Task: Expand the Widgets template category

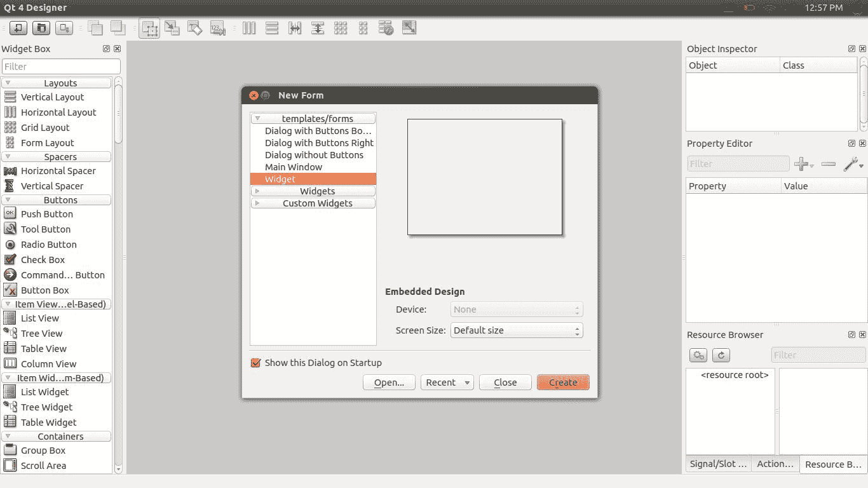Action: pyautogui.click(x=257, y=191)
